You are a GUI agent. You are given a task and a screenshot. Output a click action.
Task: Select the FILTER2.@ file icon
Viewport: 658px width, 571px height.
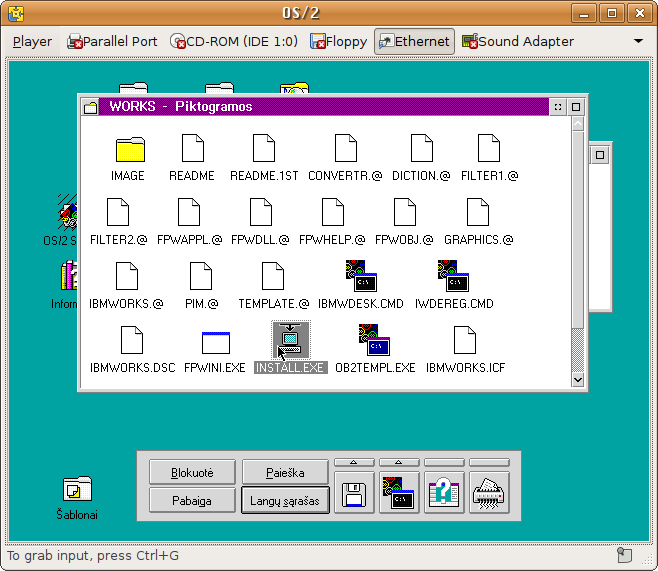click(118, 212)
